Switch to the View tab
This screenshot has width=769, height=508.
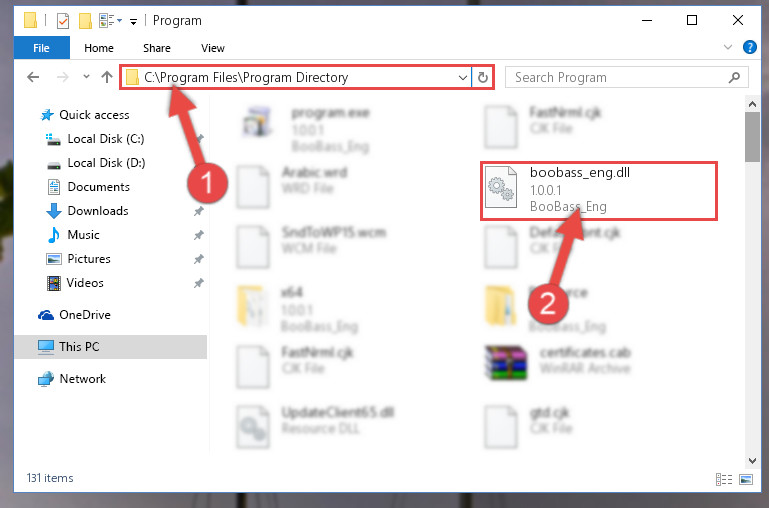click(212, 48)
